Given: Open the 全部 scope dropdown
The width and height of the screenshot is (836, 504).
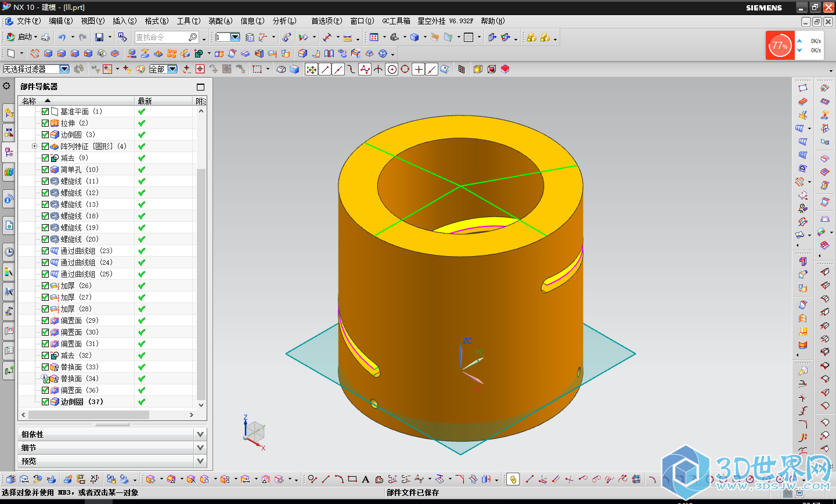Looking at the screenshot, I should 172,69.
